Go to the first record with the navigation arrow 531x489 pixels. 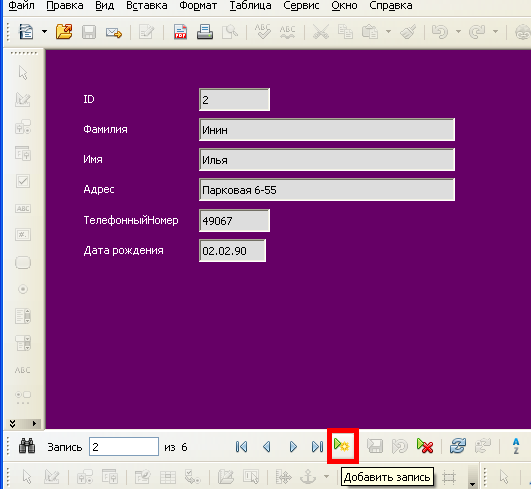241,447
